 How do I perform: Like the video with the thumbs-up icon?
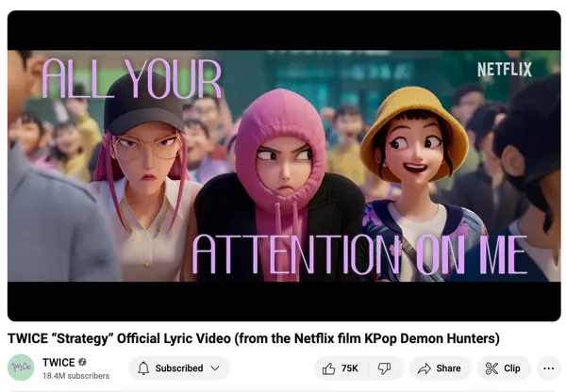pyautogui.click(x=328, y=368)
